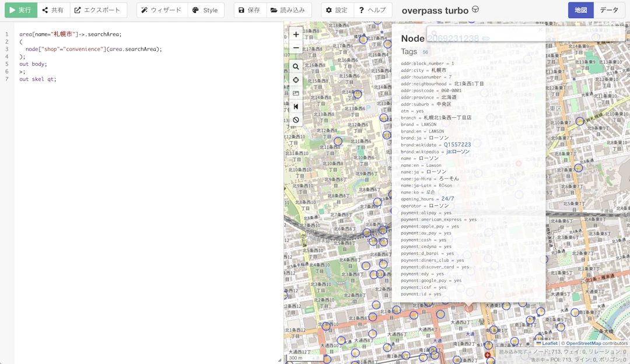Click the red hospital cross marker
The width and height of the screenshot is (630, 364).
[487, 355]
